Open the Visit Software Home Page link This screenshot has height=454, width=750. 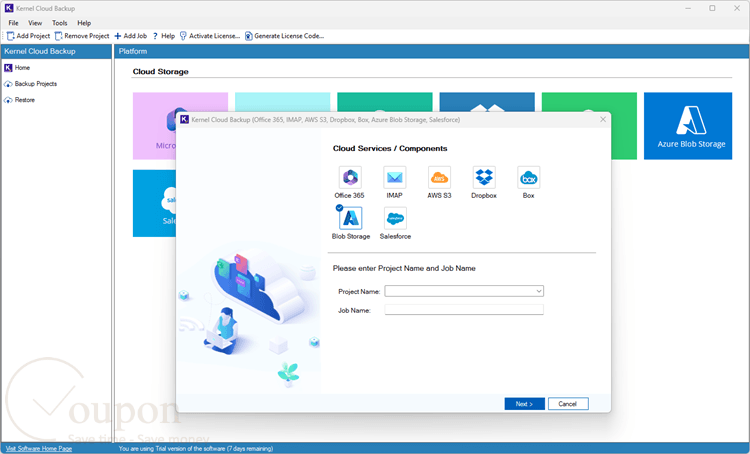tap(39, 449)
